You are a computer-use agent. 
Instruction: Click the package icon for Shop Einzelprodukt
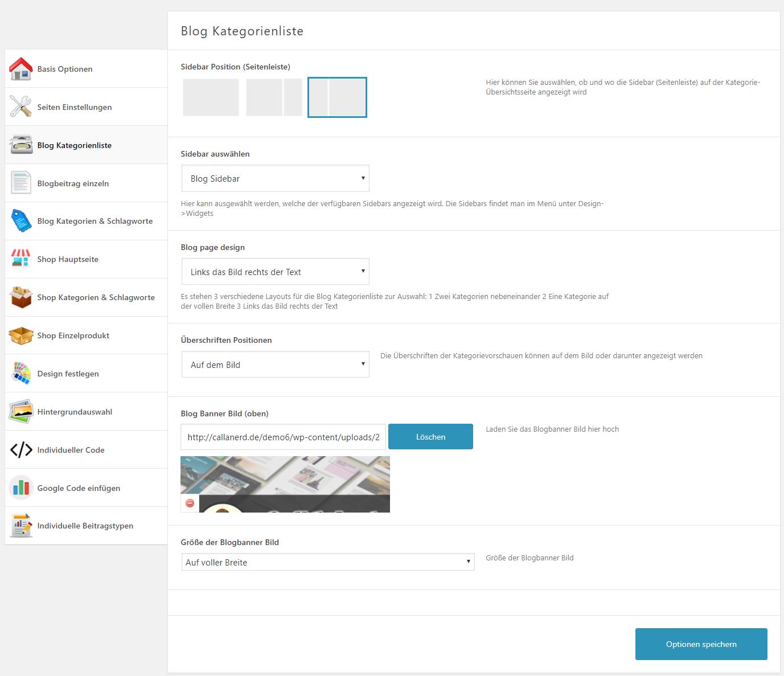pos(21,335)
